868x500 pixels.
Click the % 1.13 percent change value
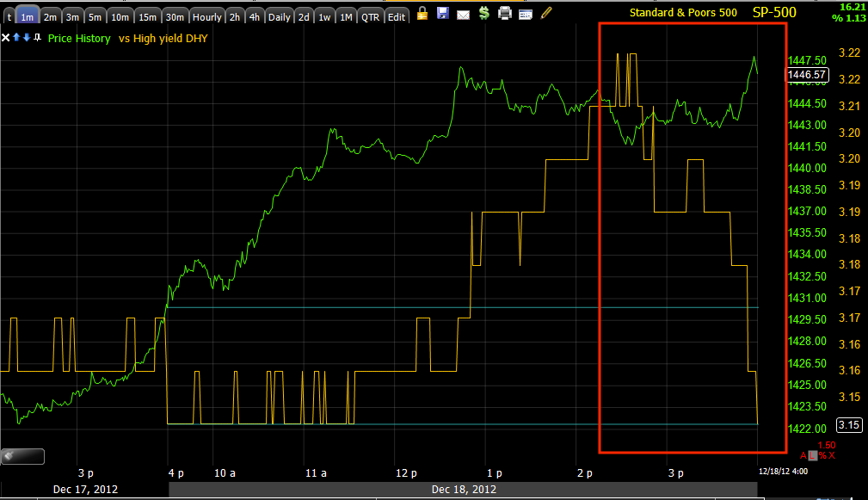pos(849,18)
